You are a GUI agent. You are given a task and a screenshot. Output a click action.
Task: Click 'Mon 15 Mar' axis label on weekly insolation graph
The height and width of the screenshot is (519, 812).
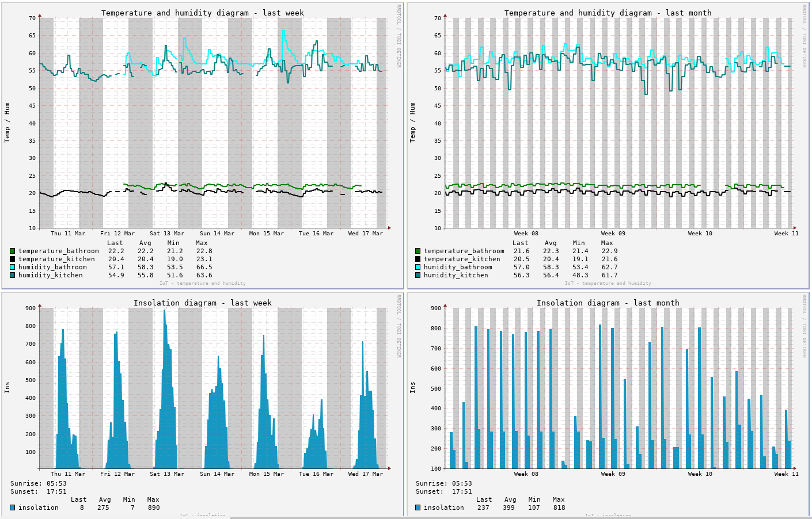tap(267, 474)
